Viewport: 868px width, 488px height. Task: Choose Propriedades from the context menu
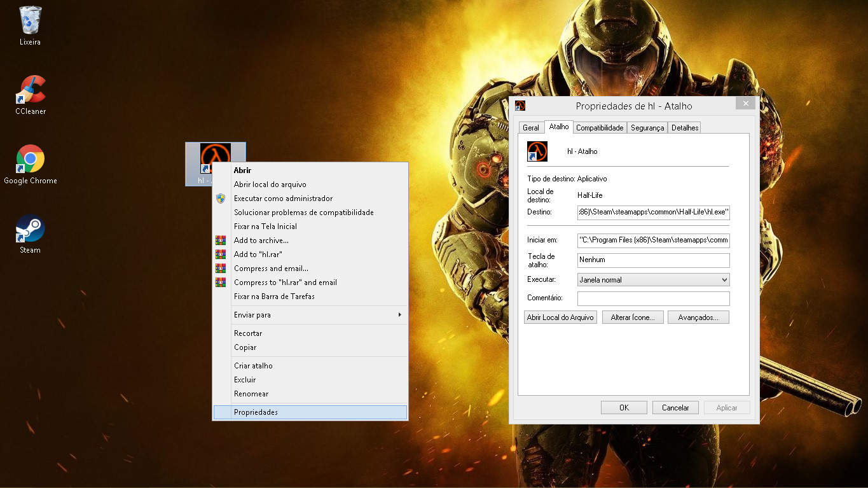point(310,412)
